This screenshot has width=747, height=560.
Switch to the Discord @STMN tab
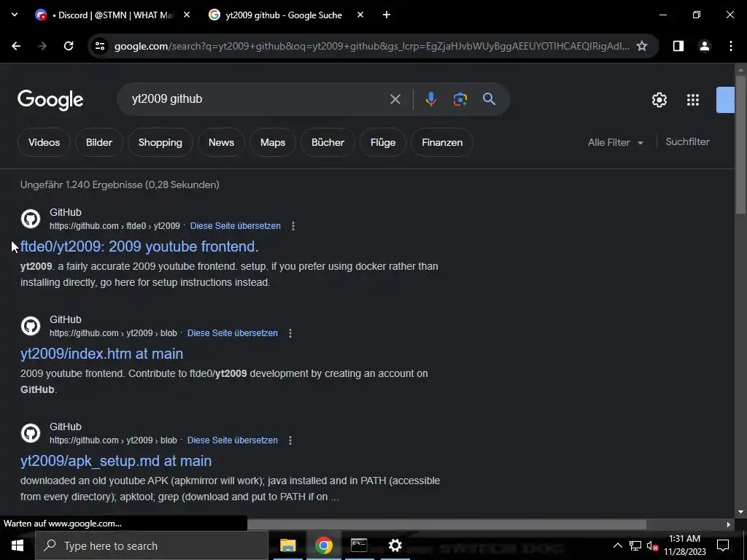113,15
